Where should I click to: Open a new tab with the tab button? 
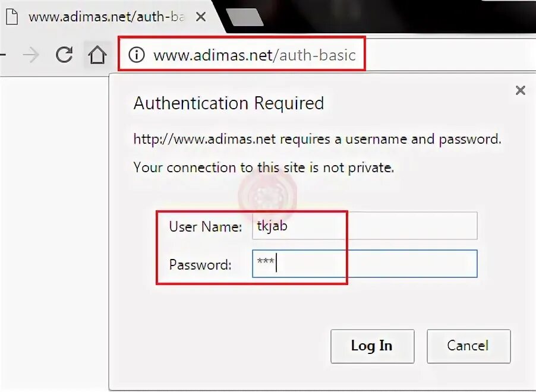pos(244,18)
